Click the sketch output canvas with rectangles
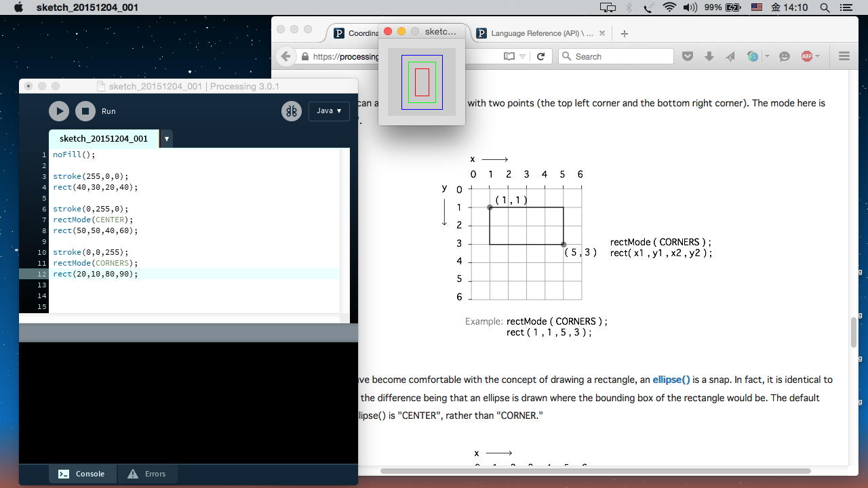 pyautogui.click(x=422, y=82)
